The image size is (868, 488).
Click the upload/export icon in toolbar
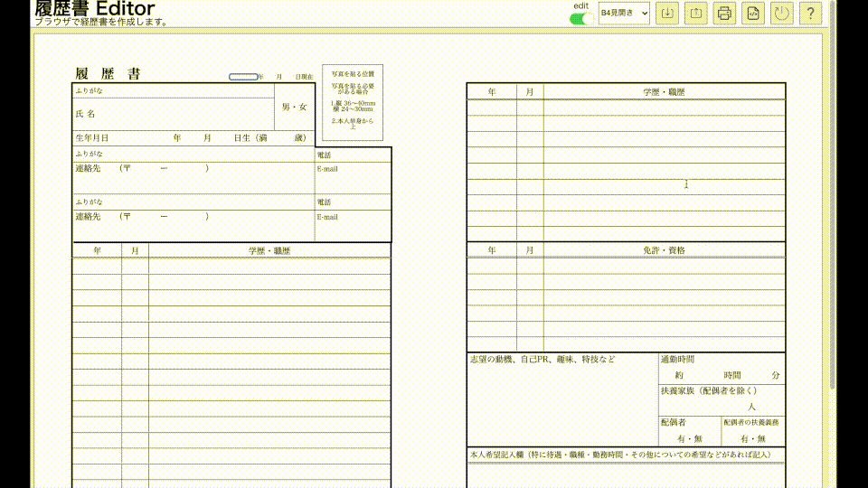pos(696,14)
